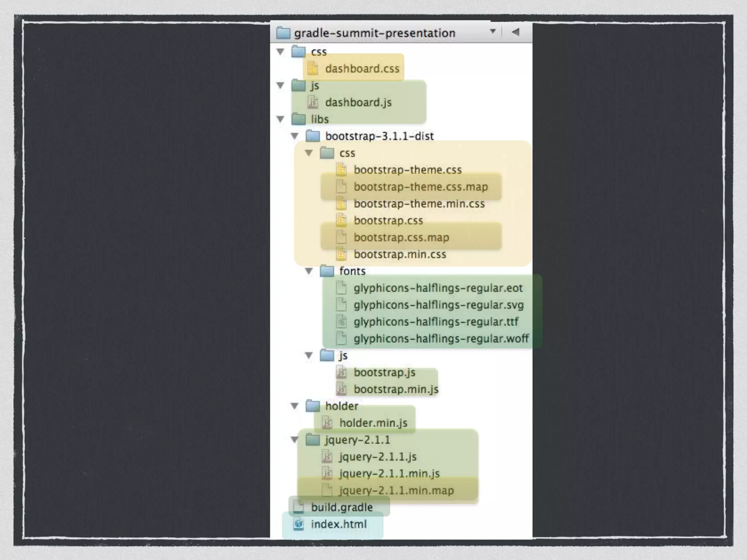Click the bootstrap.min.css file icon
747x560 pixels.
341,254
